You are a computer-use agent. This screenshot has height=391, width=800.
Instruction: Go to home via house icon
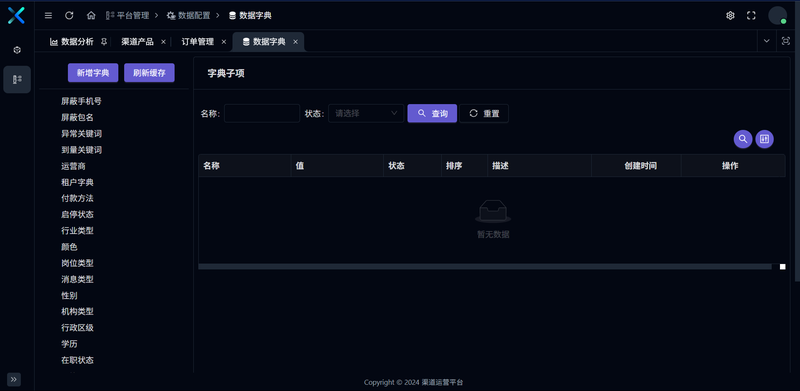click(x=91, y=15)
